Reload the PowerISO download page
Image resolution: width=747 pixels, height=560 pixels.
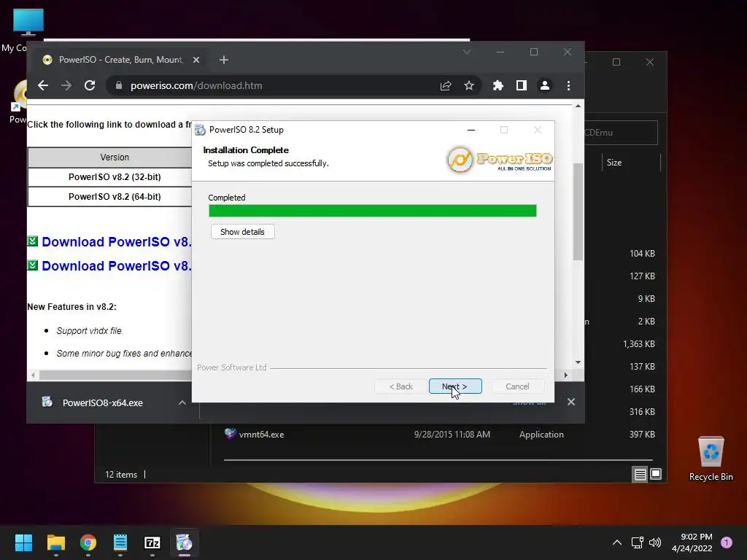(x=90, y=86)
